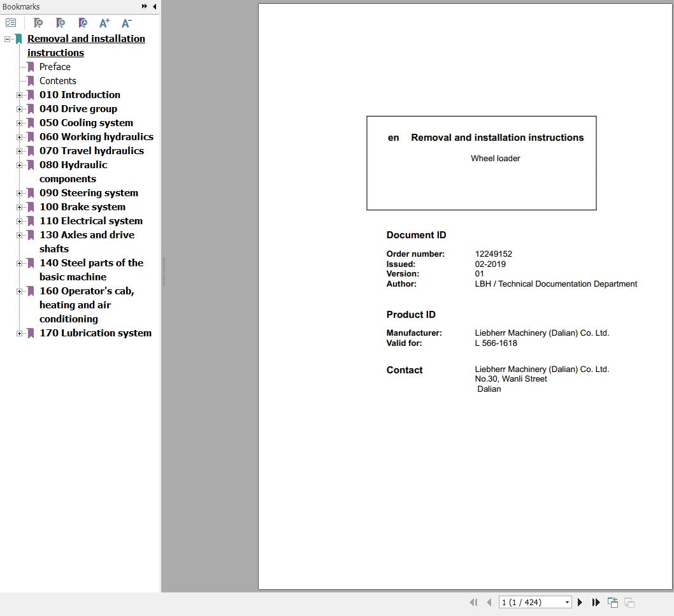This screenshot has height=616, width=674.
Task: Go to the first page
Action: coord(474,602)
